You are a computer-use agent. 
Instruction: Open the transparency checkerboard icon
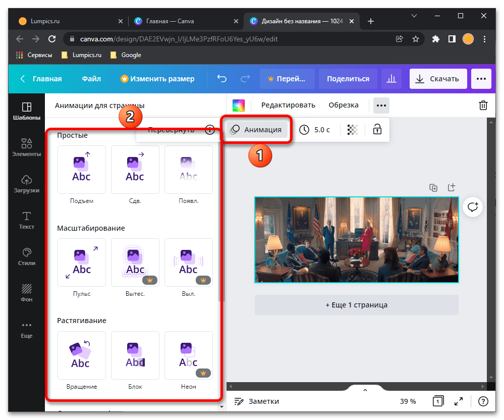tap(353, 130)
